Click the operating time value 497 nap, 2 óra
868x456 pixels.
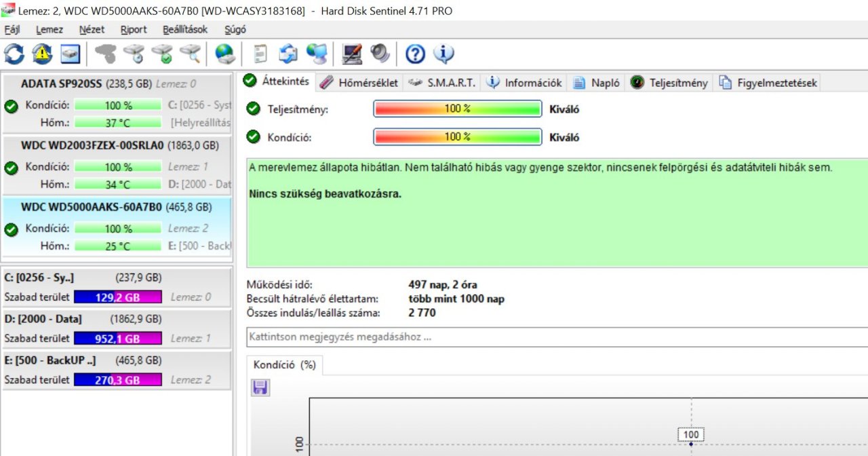tap(443, 285)
